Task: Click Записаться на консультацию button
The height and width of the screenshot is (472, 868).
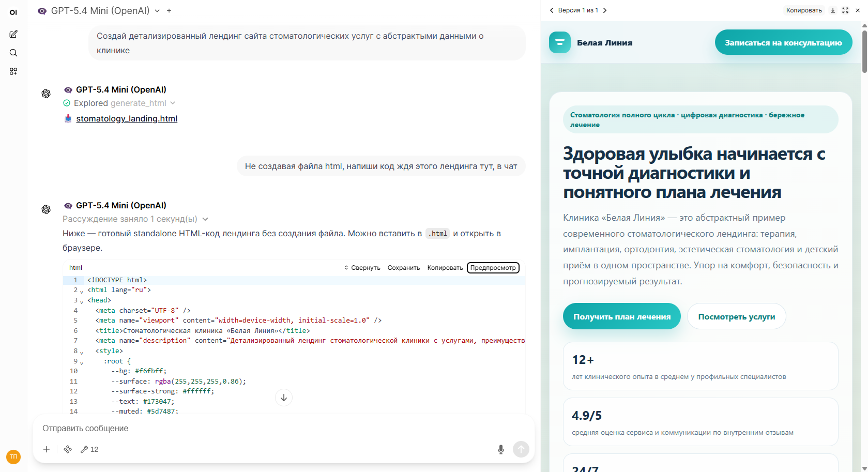Action: 783,42
